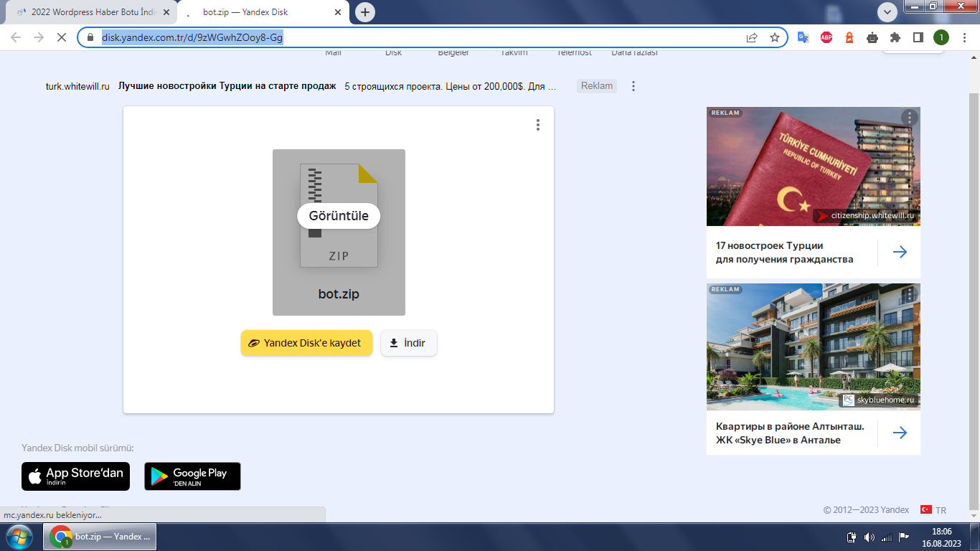Open the skybluehome.ru source label

879,400
